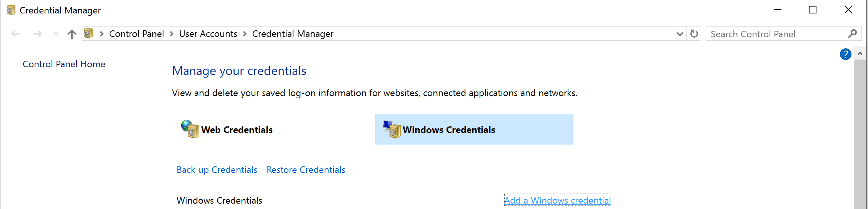Click the address bar vault icon
The width and height of the screenshot is (868, 209).
pyautogui.click(x=88, y=34)
